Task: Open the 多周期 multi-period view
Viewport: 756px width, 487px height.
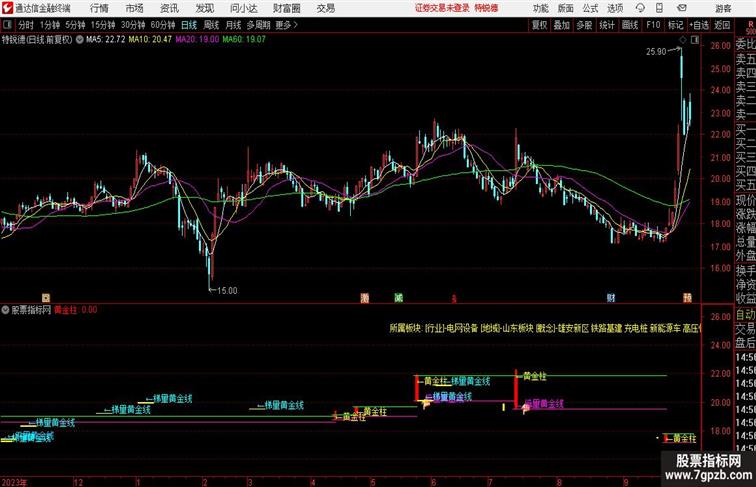Action: pyautogui.click(x=258, y=25)
